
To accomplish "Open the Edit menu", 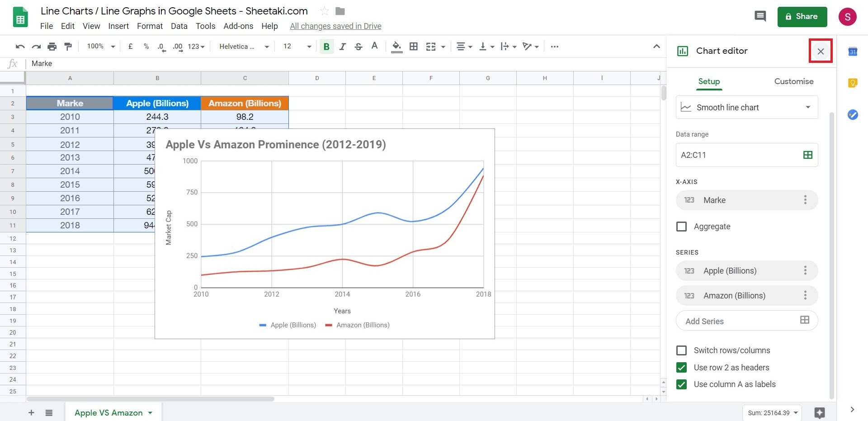I will click(68, 26).
